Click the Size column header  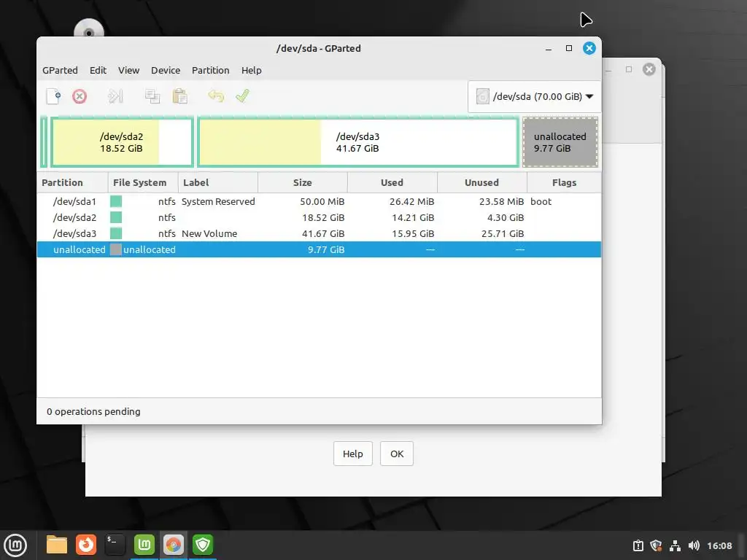click(x=303, y=183)
